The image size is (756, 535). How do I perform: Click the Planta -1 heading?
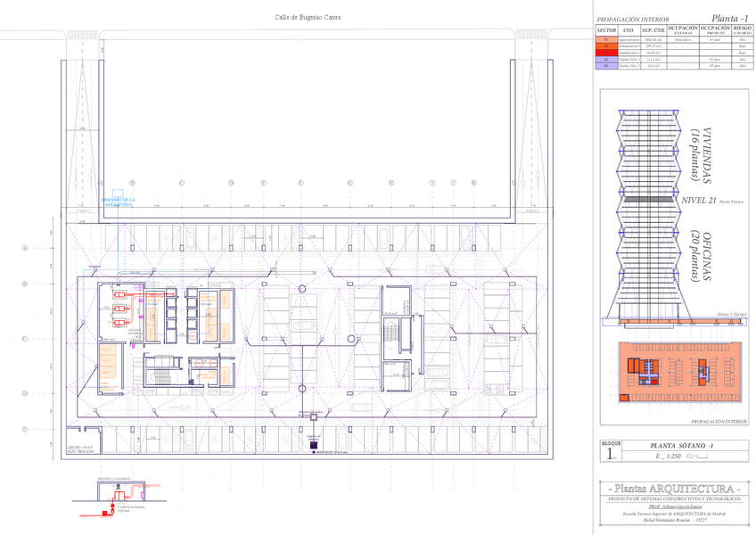click(x=728, y=18)
